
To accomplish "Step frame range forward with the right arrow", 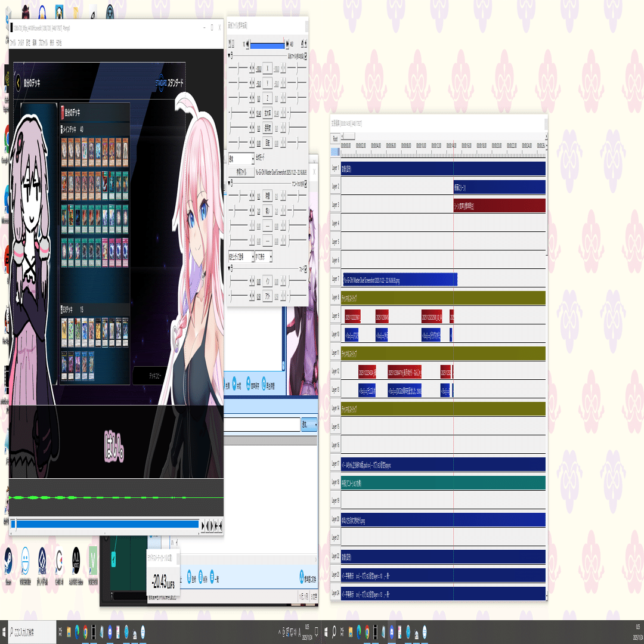I will coord(287,44).
